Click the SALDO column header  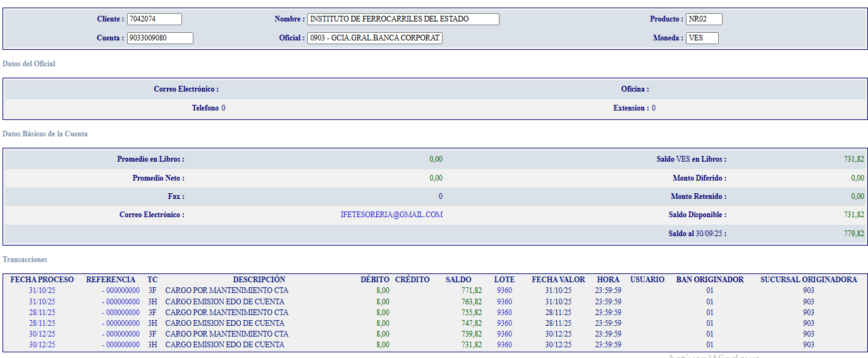[x=458, y=280]
